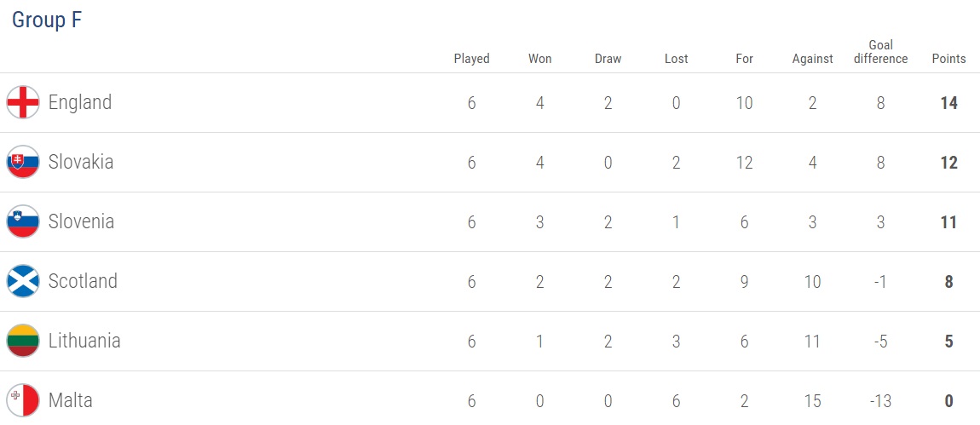Select the Scotland team name
This screenshot has height=425, width=980.
83,282
